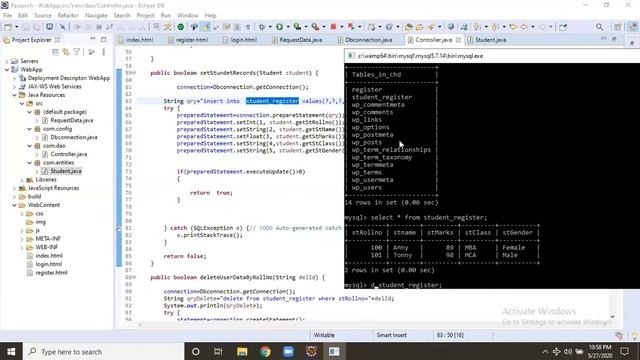Expand the META-INF folder

point(22,239)
